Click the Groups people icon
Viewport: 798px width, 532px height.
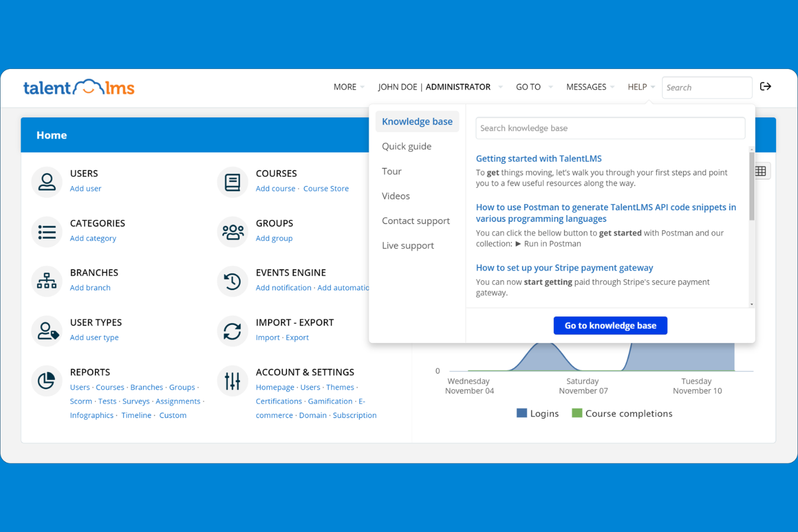pos(233,232)
